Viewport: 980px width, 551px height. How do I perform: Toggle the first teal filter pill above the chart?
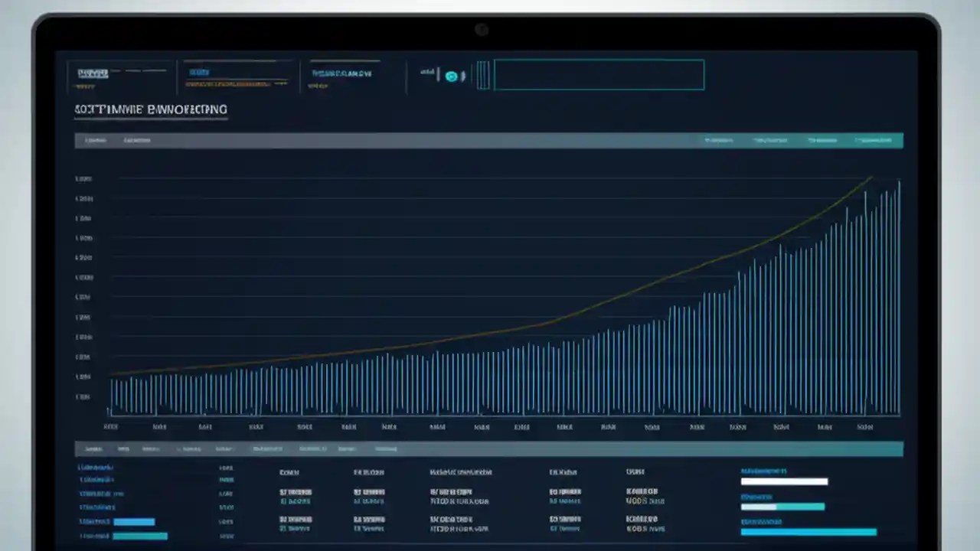[718, 140]
